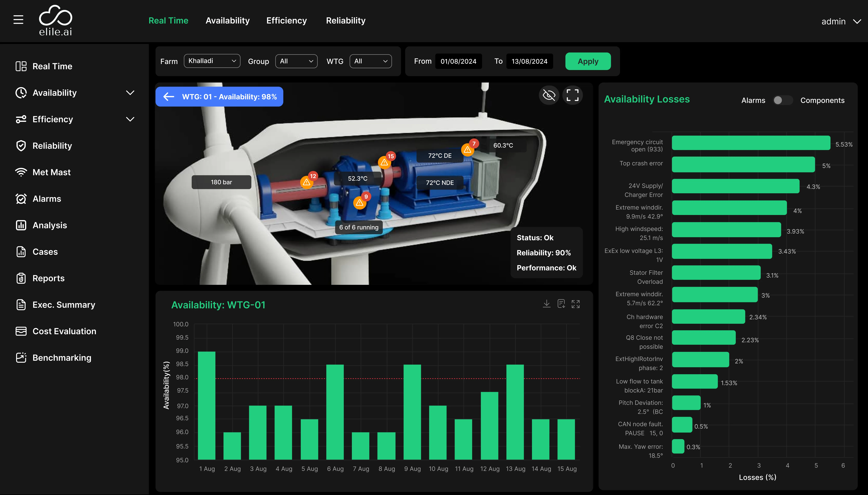
Task: Hide turbine overlay with eye icon
Action: point(549,95)
